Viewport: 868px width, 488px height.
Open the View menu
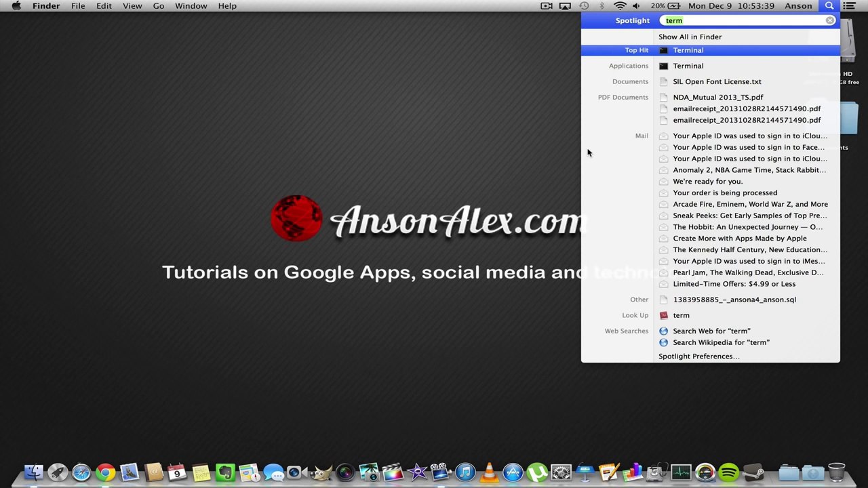(x=132, y=6)
